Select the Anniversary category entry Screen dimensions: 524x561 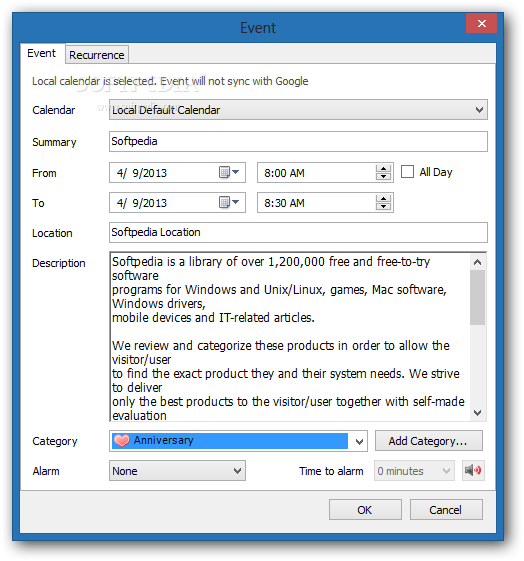pos(230,441)
